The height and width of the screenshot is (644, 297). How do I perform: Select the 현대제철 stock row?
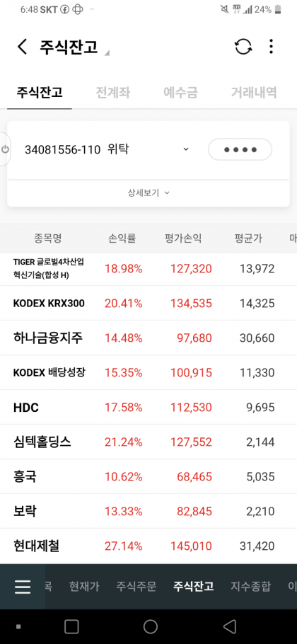(148, 546)
